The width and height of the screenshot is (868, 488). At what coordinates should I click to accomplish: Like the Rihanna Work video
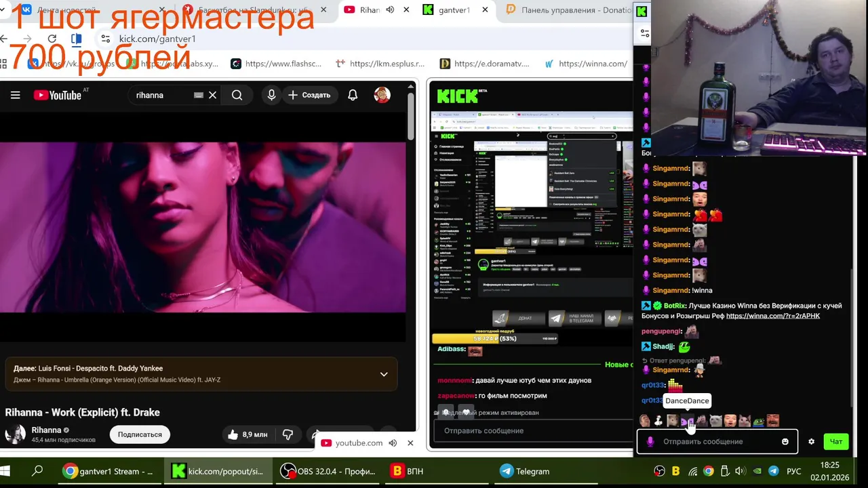tap(248, 434)
